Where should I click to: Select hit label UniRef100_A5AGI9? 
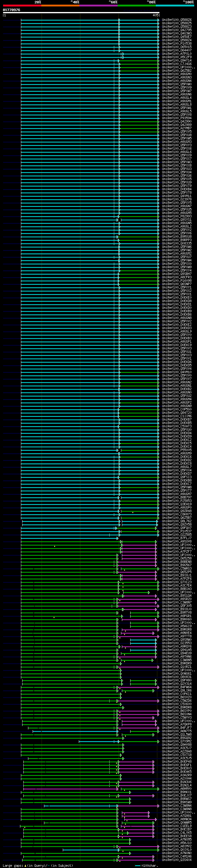[x=177, y=626]
